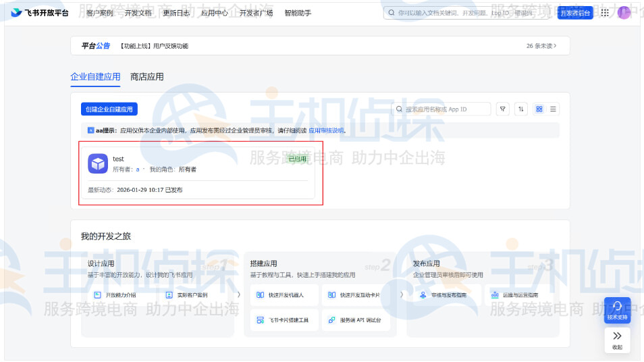The height and width of the screenshot is (362, 644).
Task: Click the 创建企业自建应用 button
Action: click(x=109, y=109)
